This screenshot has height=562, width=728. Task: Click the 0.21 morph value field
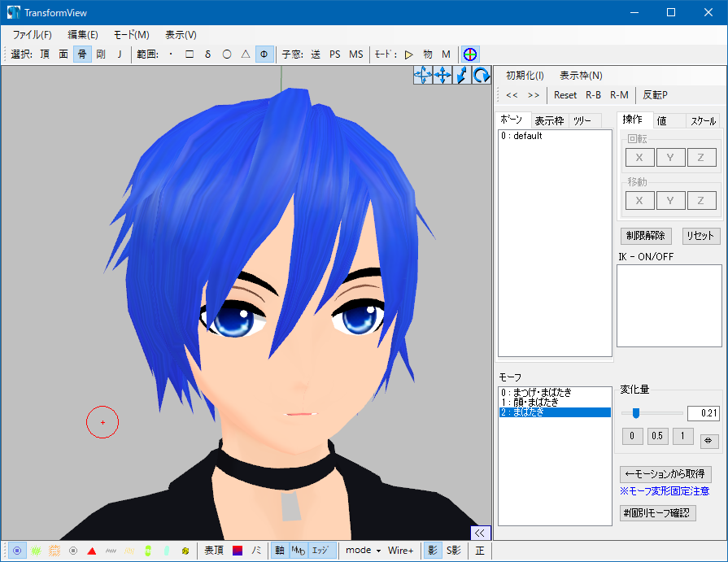704,413
